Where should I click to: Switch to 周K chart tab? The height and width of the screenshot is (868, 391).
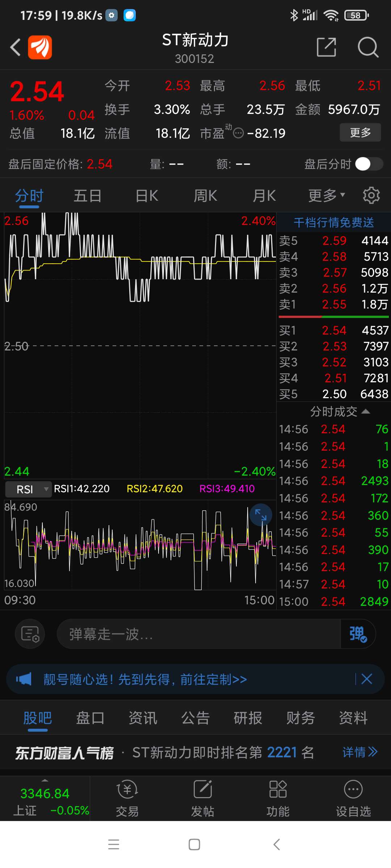(x=205, y=196)
